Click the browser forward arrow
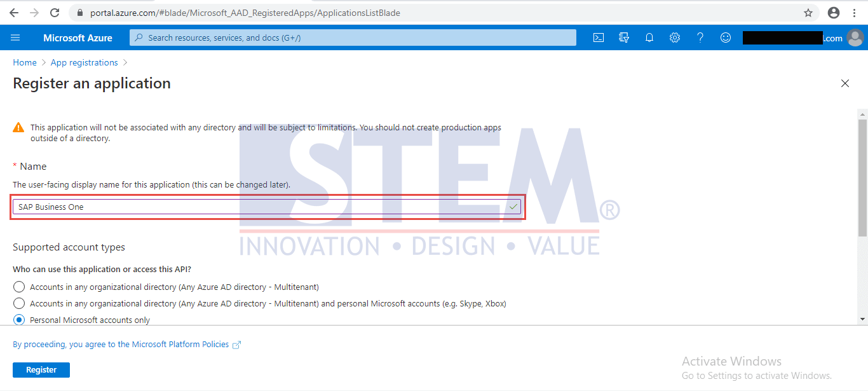Screen dimensions: 868x391 (x=34, y=13)
